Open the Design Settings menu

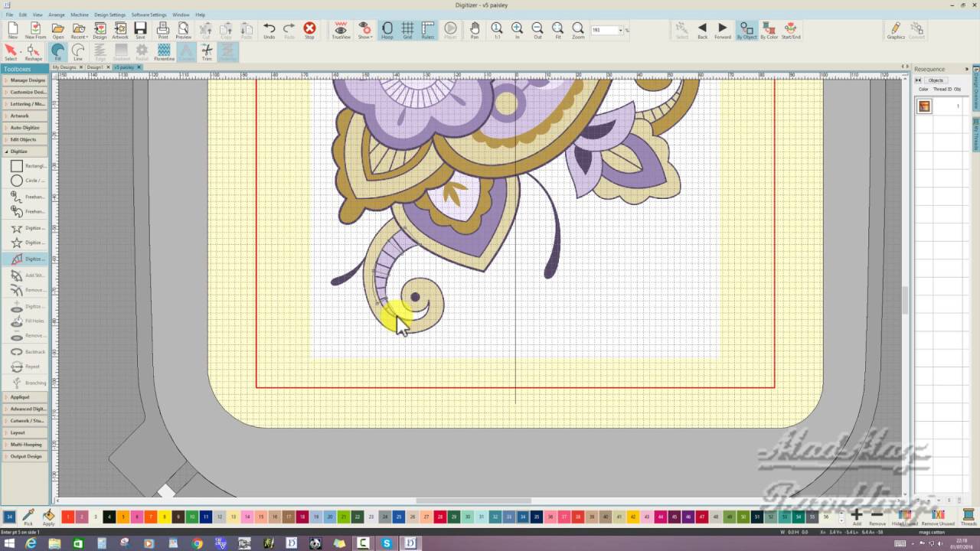110,15
